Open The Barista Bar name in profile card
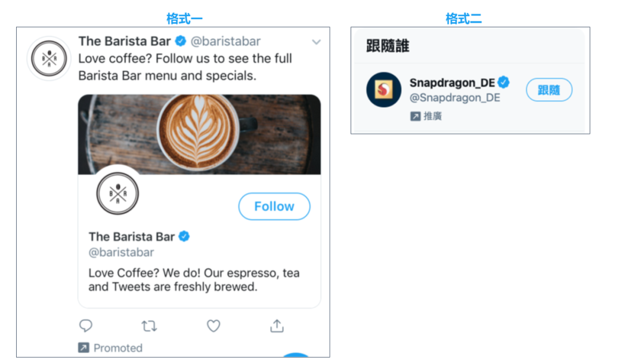This screenshot has width=644, height=363. (x=132, y=236)
